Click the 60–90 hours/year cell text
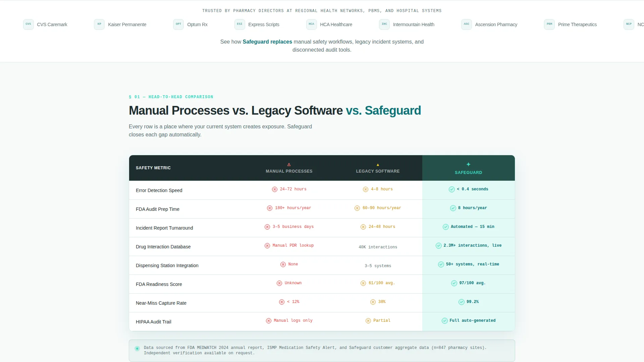The width and height of the screenshot is (644, 362). click(x=382, y=208)
